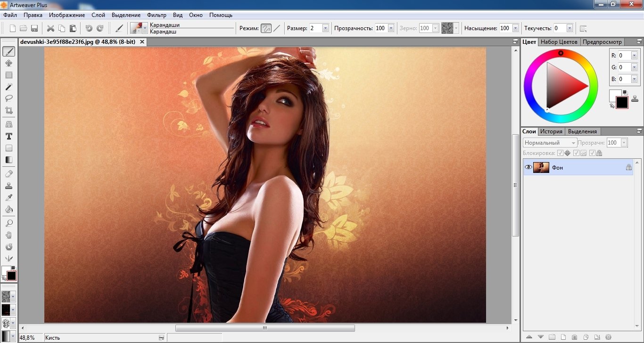Image resolution: width=644 pixels, height=343 pixels.
Task: Click the Cut scissors icon
Action: pyautogui.click(x=50, y=28)
